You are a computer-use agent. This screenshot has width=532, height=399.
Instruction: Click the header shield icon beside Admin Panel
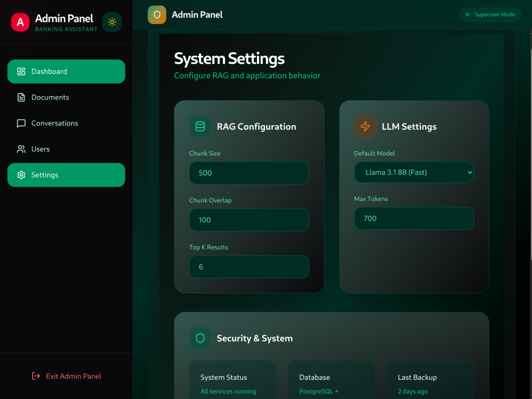[x=157, y=14]
